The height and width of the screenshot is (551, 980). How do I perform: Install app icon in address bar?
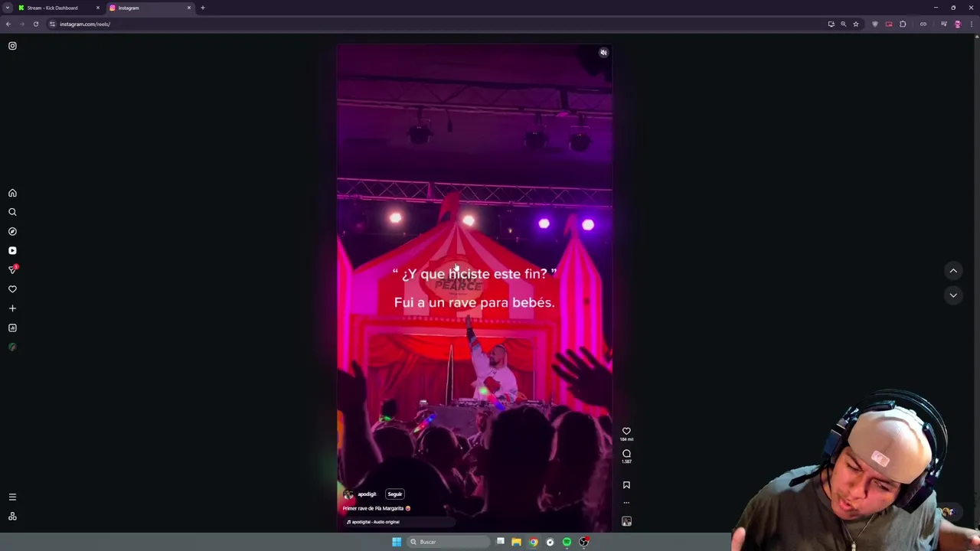[x=831, y=24]
